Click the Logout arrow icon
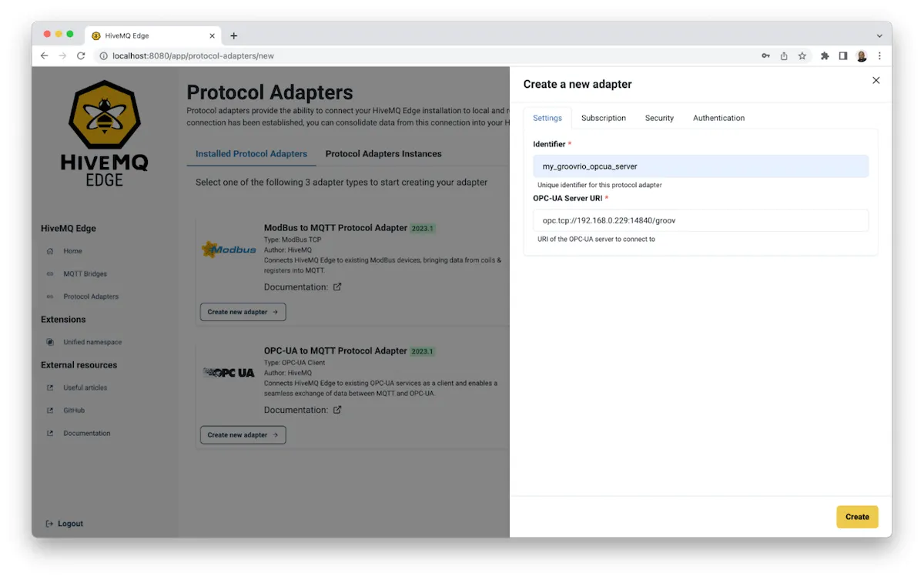 point(50,524)
